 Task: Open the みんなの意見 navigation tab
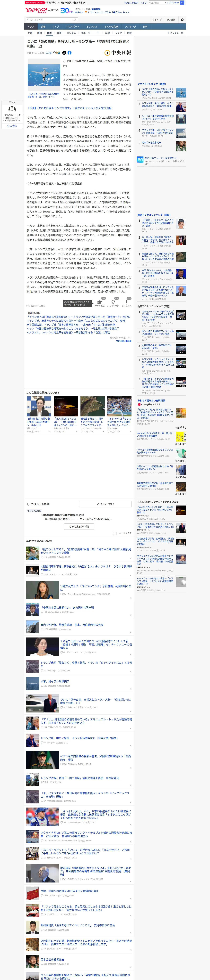pyautogui.click(x=111, y=27)
